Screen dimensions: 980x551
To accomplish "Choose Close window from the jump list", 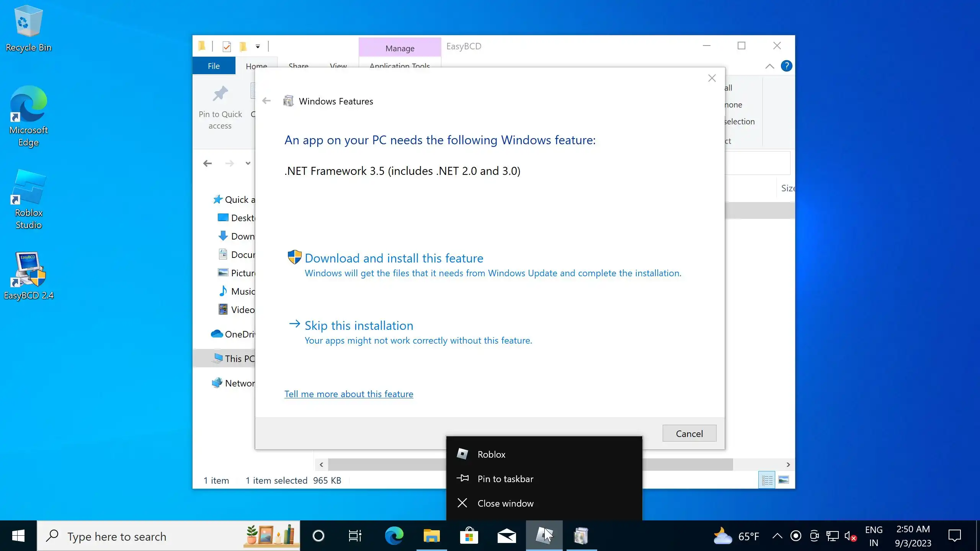I will (x=505, y=504).
